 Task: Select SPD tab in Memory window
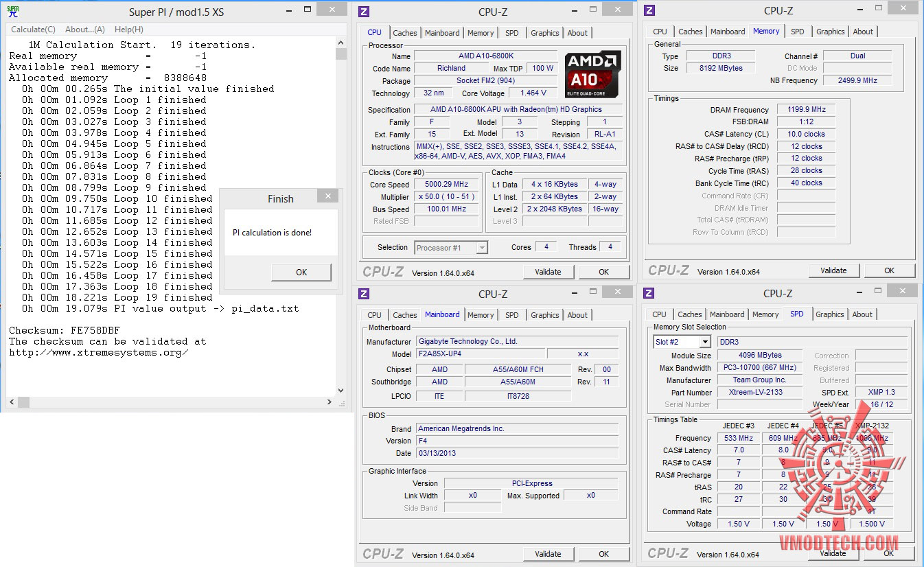pos(798,32)
